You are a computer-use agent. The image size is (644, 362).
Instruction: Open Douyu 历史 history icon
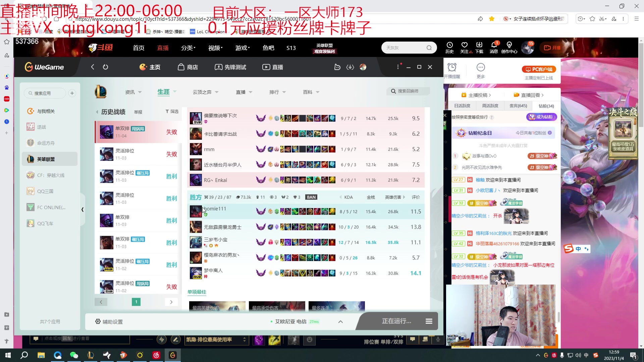coord(449,48)
